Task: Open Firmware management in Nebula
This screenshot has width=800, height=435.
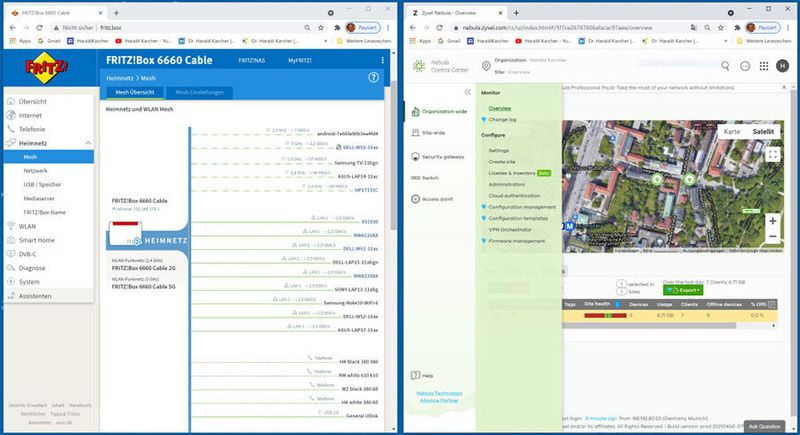Action: pos(517,241)
